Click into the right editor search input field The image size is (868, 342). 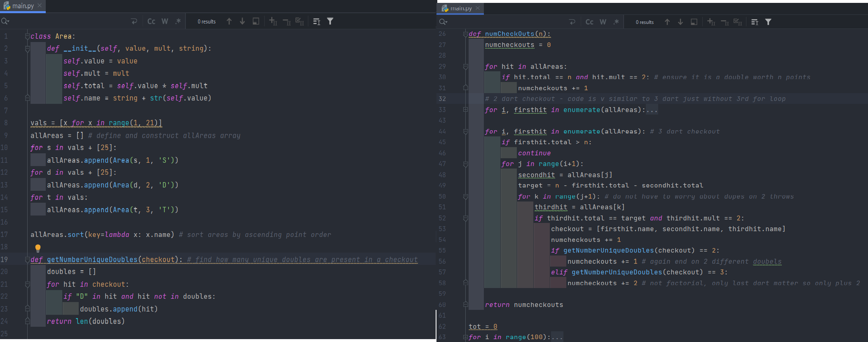coord(507,22)
